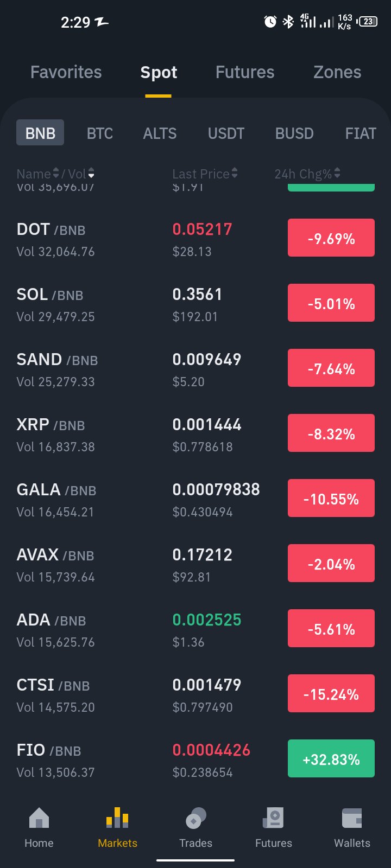Viewport: 391px width, 868px height.
Task: Open the Home tab icon
Action: click(39, 818)
